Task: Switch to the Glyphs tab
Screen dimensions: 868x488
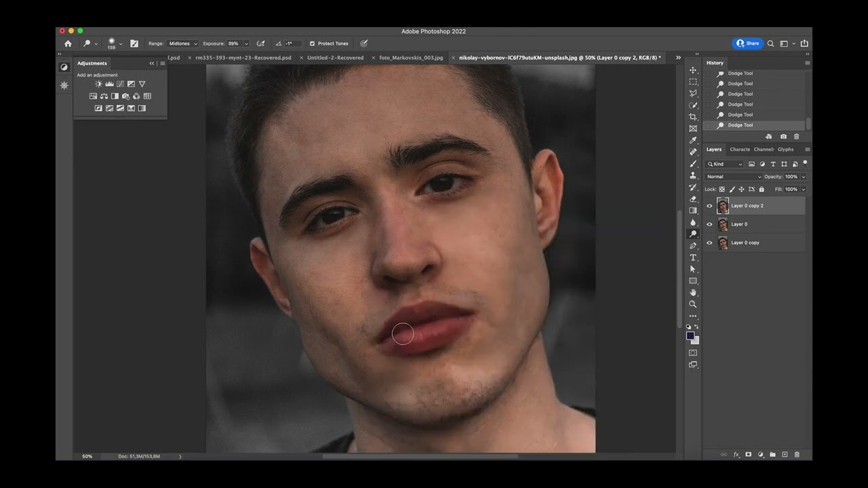Action: point(785,149)
